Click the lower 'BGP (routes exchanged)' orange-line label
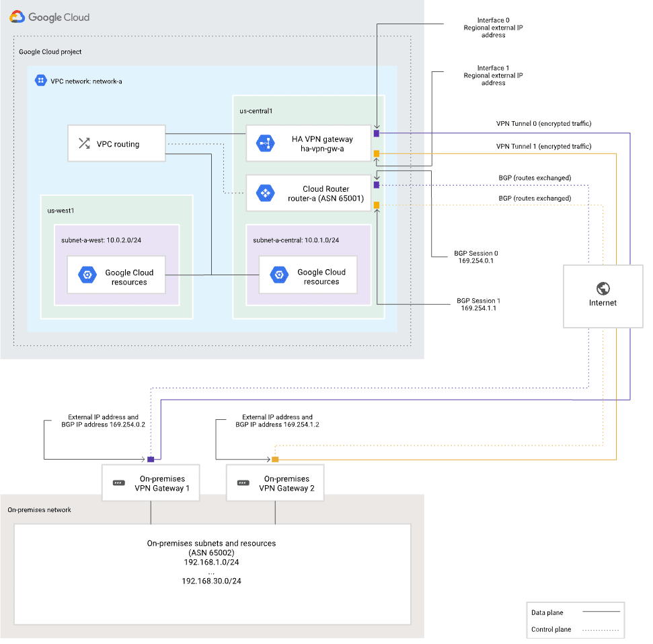The image size is (653, 644). [535, 199]
